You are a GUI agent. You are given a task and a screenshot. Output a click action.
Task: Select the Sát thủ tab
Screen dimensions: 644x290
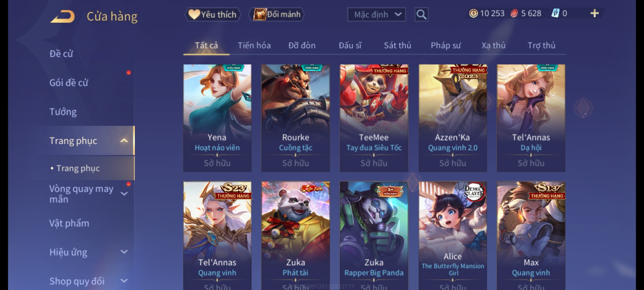click(397, 45)
